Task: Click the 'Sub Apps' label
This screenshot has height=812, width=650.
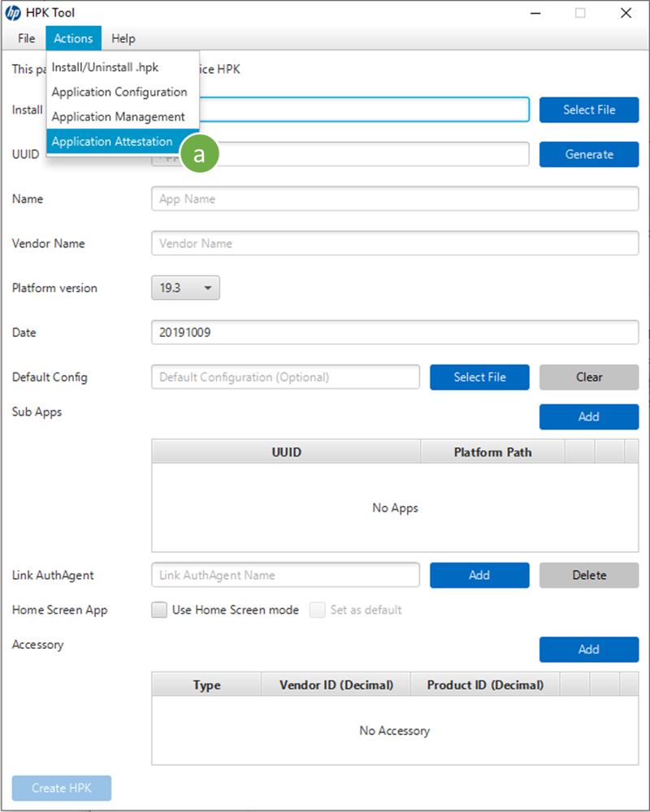Action: (x=37, y=412)
